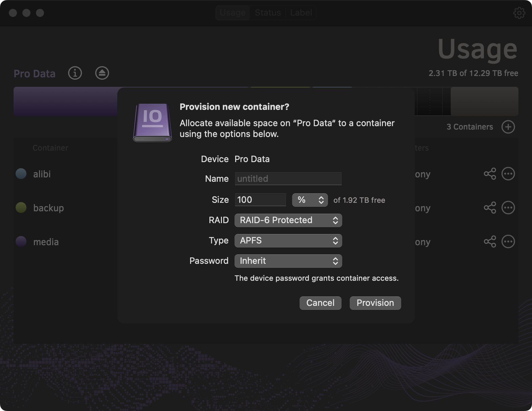This screenshot has width=532, height=411.
Task: Click the purple media color swatch
Action: [x=21, y=241]
